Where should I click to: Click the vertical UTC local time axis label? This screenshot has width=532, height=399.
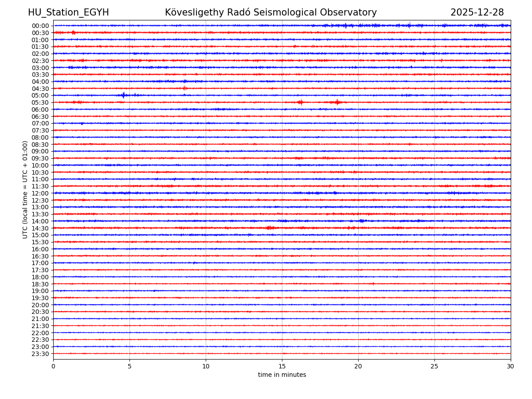[25, 190]
